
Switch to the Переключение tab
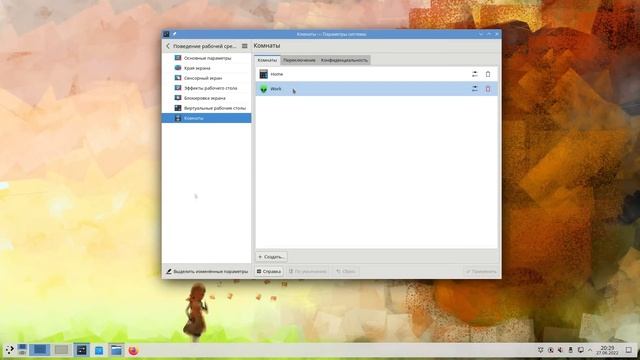(299, 60)
